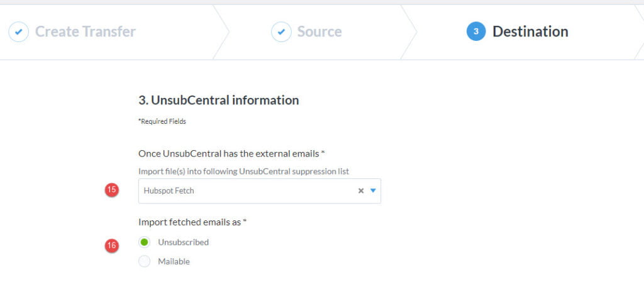The width and height of the screenshot is (644, 304).
Task: Select the Unsubscribed radio button
Action: pyautogui.click(x=144, y=242)
